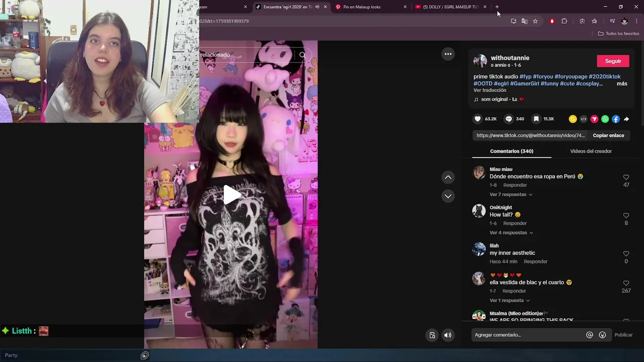
Task: Switch to 'Videos del creador' tab
Action: (591, 151)
